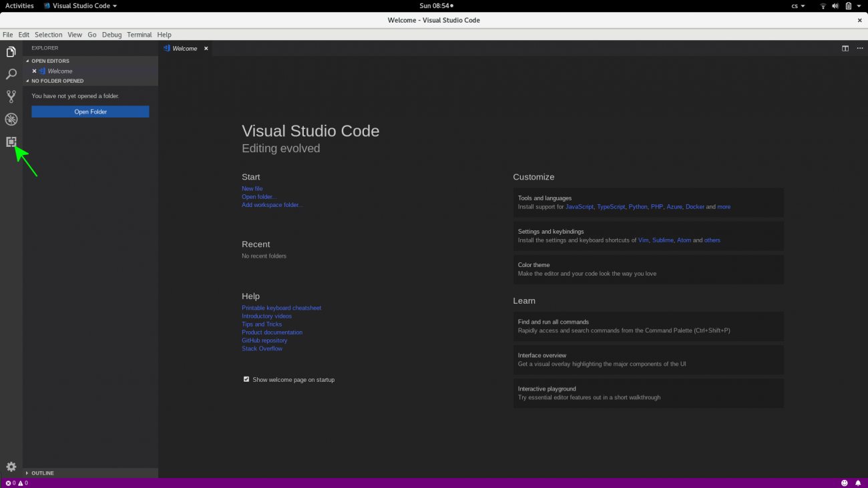The image size is (868, 488).
Task: Click the Split Editor icon
Action: 845,48
